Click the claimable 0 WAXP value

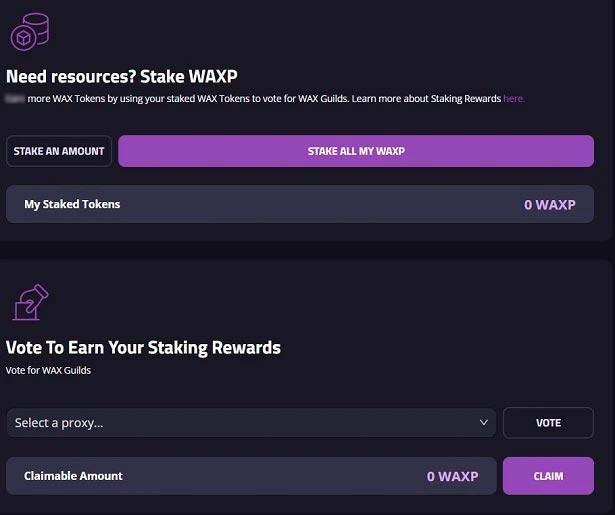452,476
